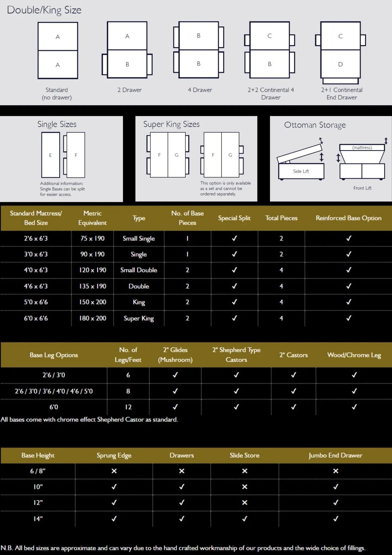Select the 4 Drawer bed layout diagram
Viewport: 392px width, 555px height.
198,50
